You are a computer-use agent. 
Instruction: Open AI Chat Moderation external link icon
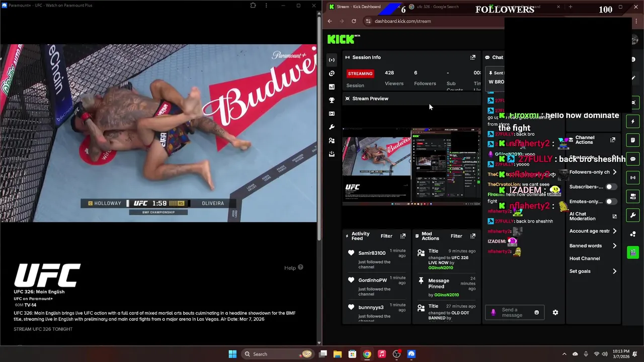click(614, 216)
